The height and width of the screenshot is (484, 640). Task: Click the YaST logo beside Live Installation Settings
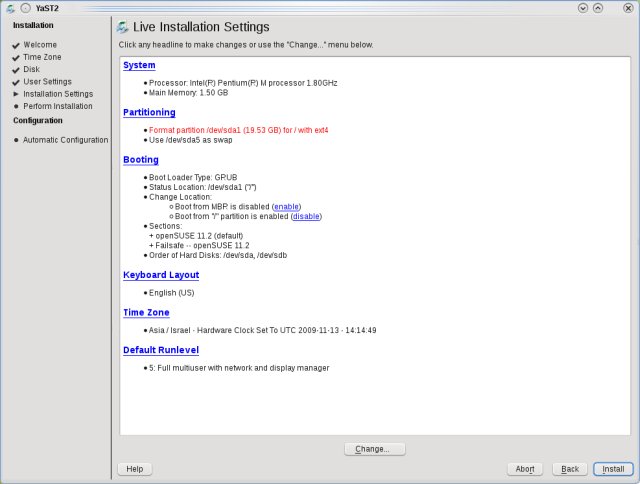pyautogui.click(x=122, y=27)
